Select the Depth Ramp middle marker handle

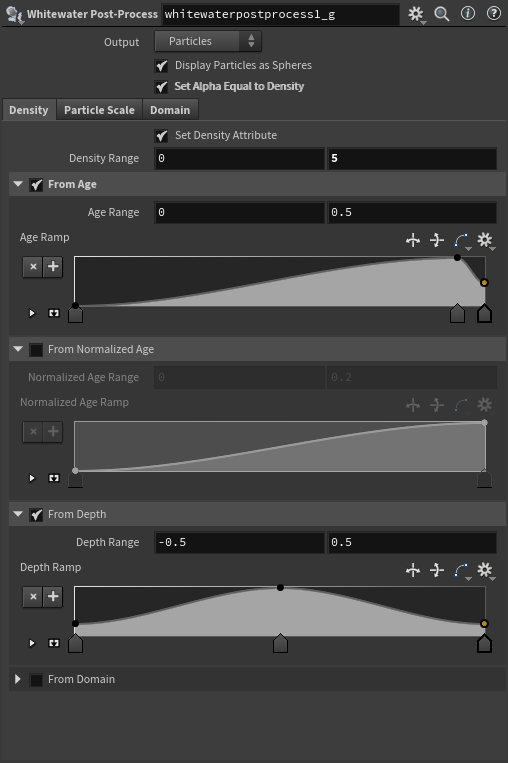tap(280, 644)
